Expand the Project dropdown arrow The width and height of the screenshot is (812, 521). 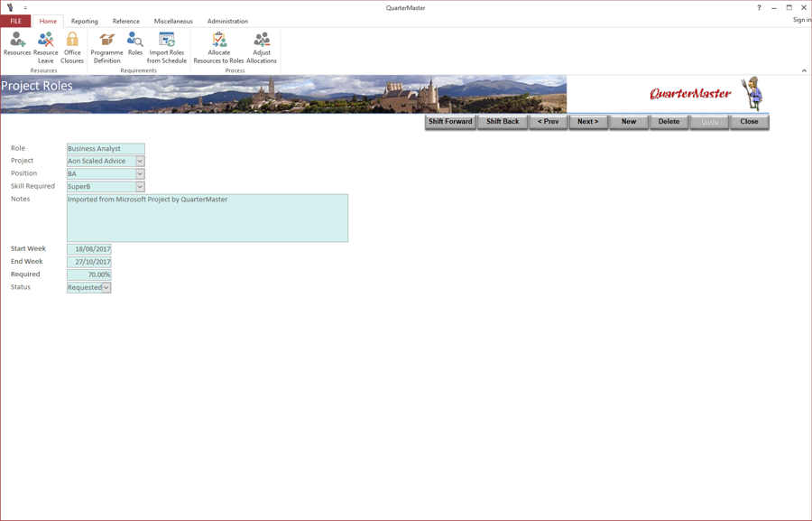140,162
